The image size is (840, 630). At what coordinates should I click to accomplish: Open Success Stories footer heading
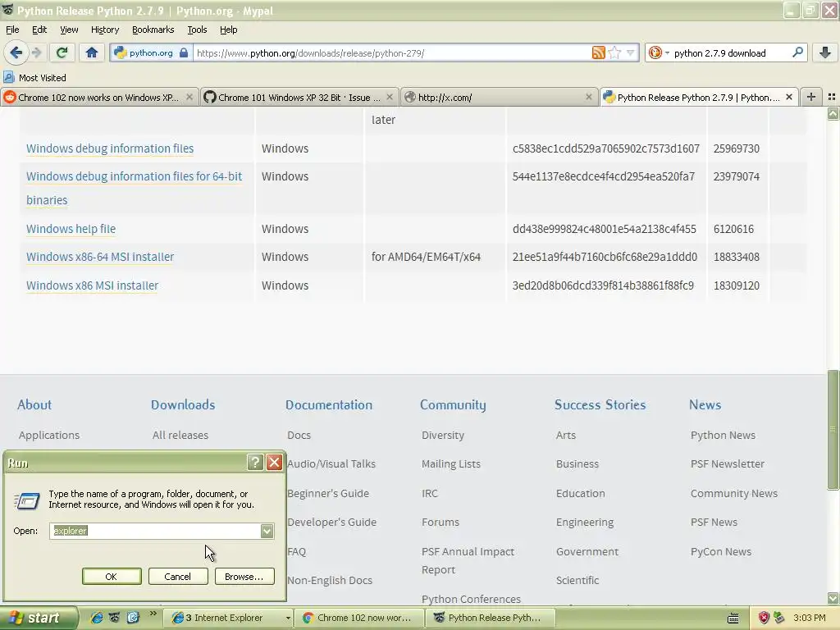coord(600,404)
